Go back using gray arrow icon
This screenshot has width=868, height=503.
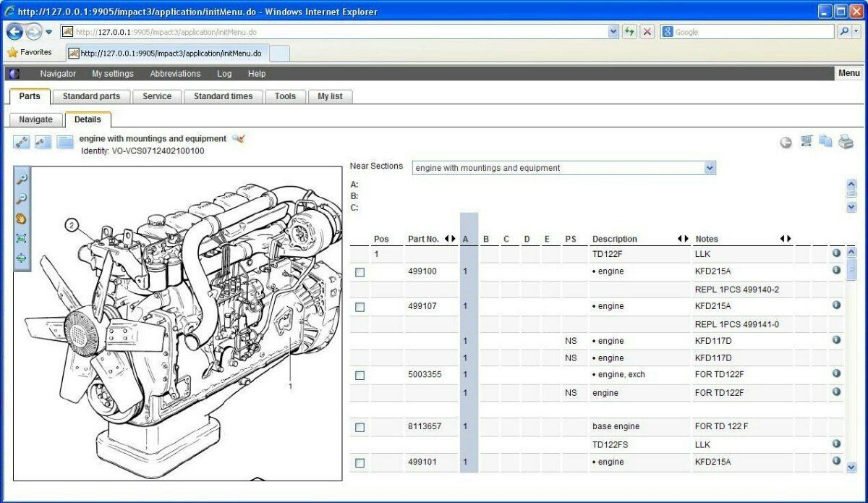click(x=786, y=143)
